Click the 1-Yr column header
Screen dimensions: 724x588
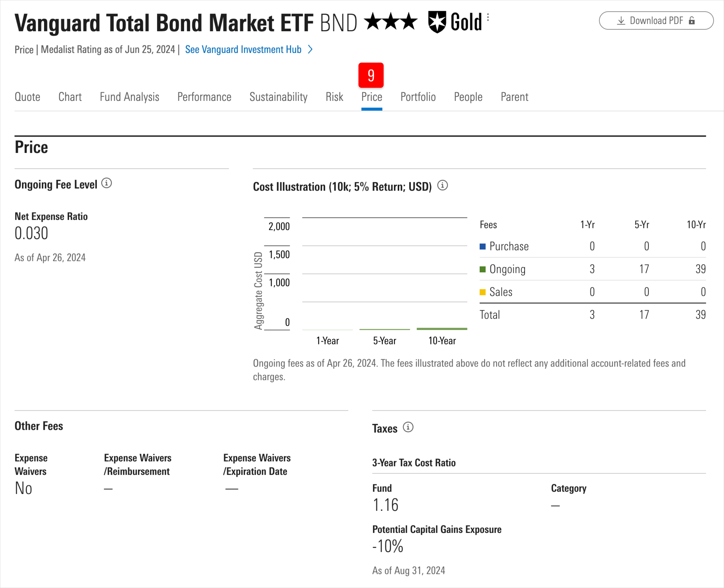pyautogui.click(x=587, y=224)
